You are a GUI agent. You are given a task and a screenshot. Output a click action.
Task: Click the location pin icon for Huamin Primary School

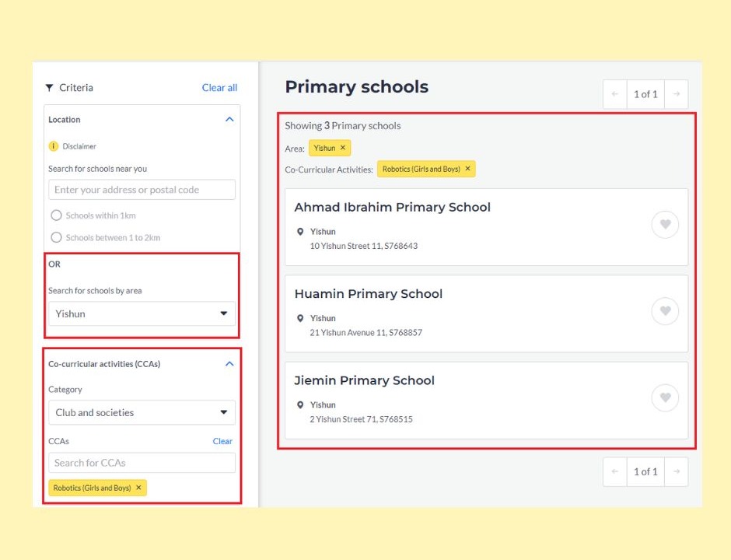[301, 317]
